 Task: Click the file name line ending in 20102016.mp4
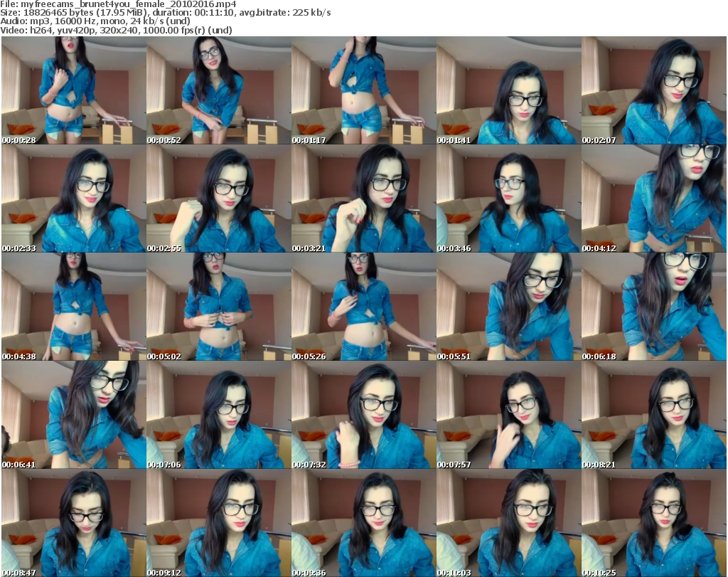pyautogui.click(x=119, y=4)
